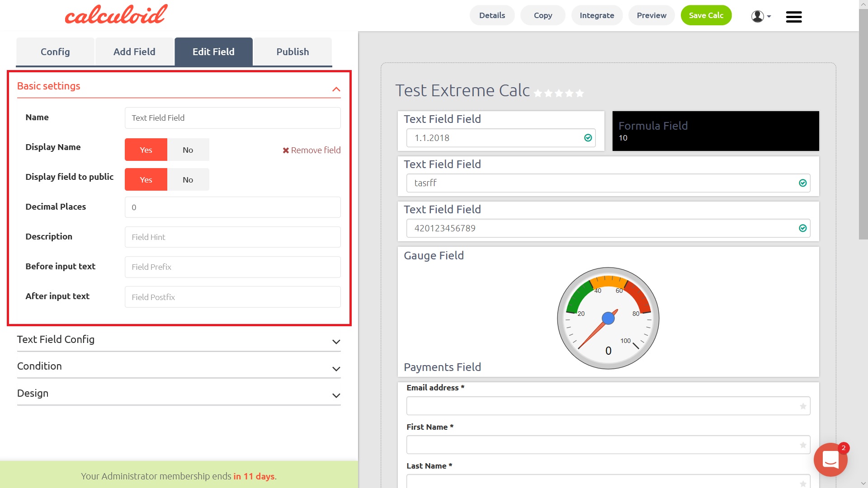Click green checkmark icon in tasrff field
868x488 pixels.
click(x=802, y=183)
